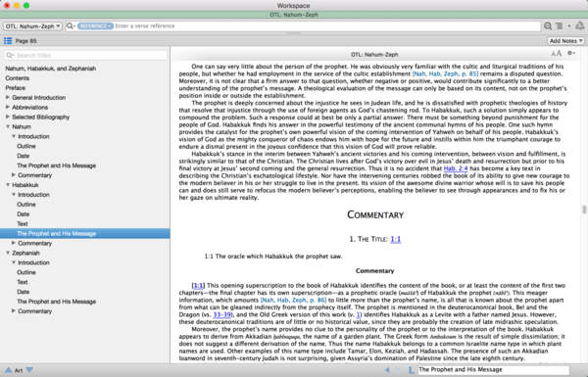Expand the General Introduction tree item

[8, 97]
